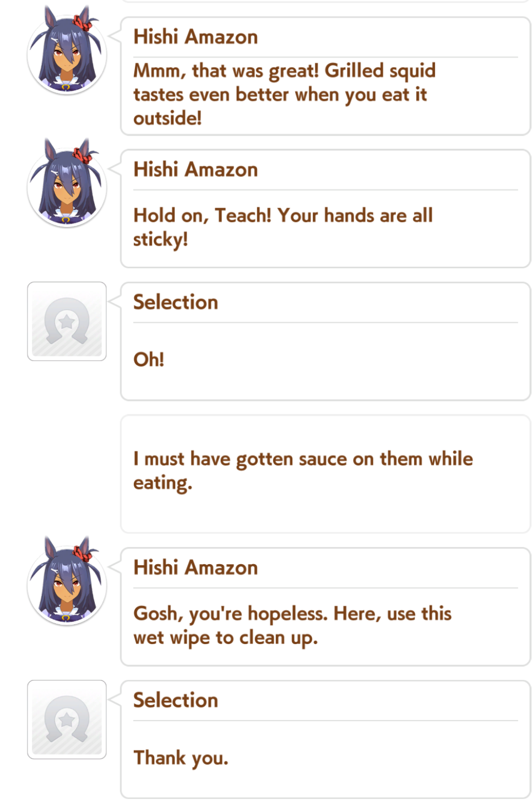Select the horseshoe icon beside "Thank you." selection

point(67,720)
